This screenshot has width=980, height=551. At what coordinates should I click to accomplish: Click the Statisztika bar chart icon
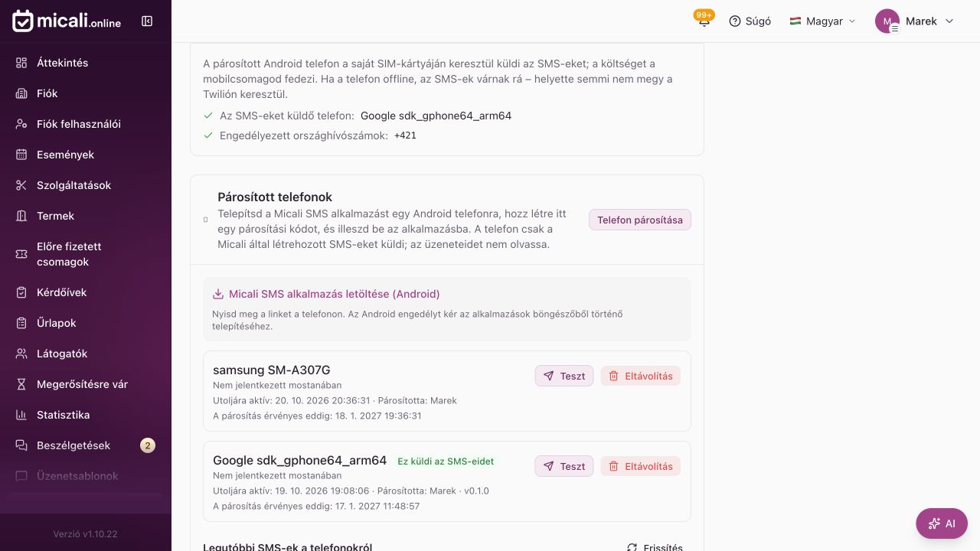pos(21,415)
